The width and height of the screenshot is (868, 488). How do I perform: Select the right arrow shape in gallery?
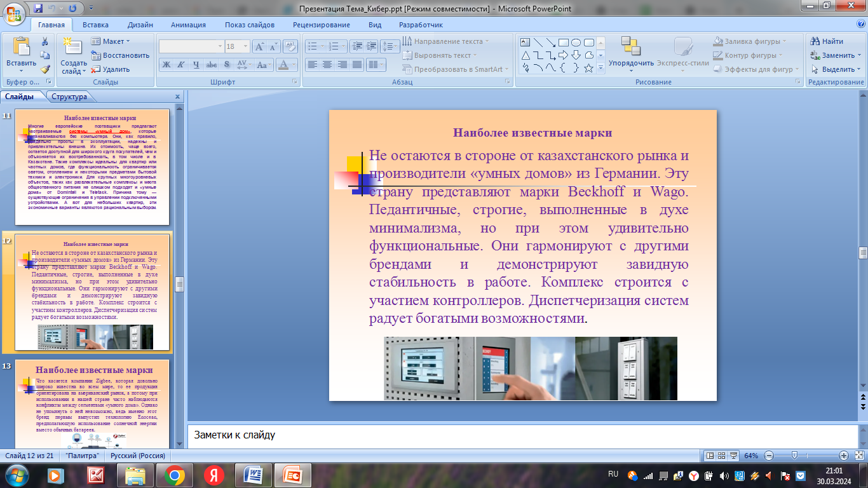click(x=564, y=55)
